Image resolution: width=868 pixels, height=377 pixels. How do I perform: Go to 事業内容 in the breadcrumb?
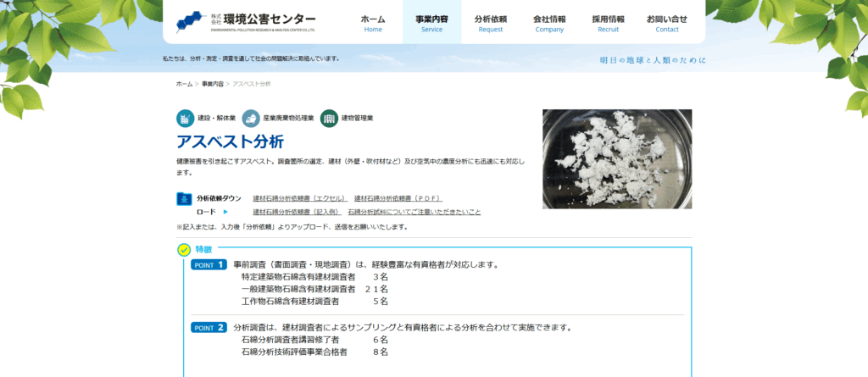pyautogui.click(x=213, y=84)
